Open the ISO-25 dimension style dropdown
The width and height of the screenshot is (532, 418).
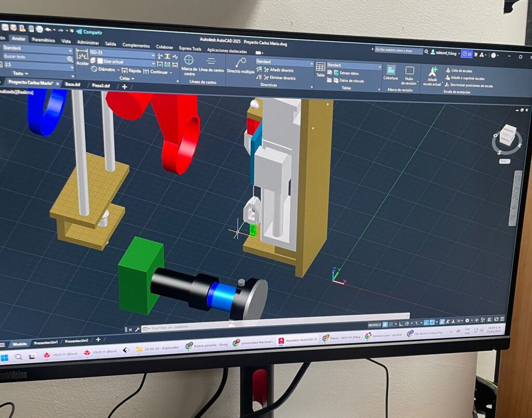click(x=122, y=54)
